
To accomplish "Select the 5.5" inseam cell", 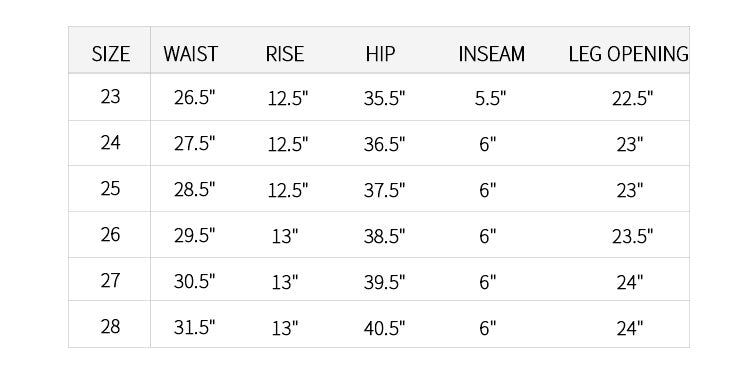I will click(490, 98).
